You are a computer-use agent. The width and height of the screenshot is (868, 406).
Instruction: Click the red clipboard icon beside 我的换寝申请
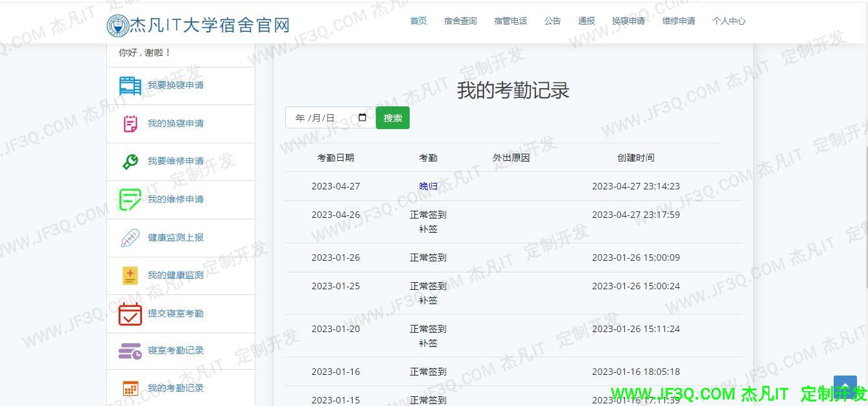coord(130,123)
